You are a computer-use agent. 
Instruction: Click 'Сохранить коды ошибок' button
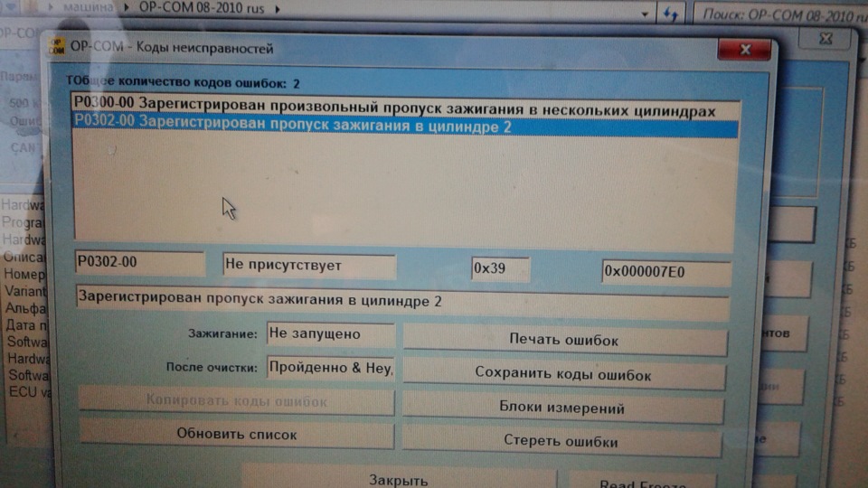564,375
